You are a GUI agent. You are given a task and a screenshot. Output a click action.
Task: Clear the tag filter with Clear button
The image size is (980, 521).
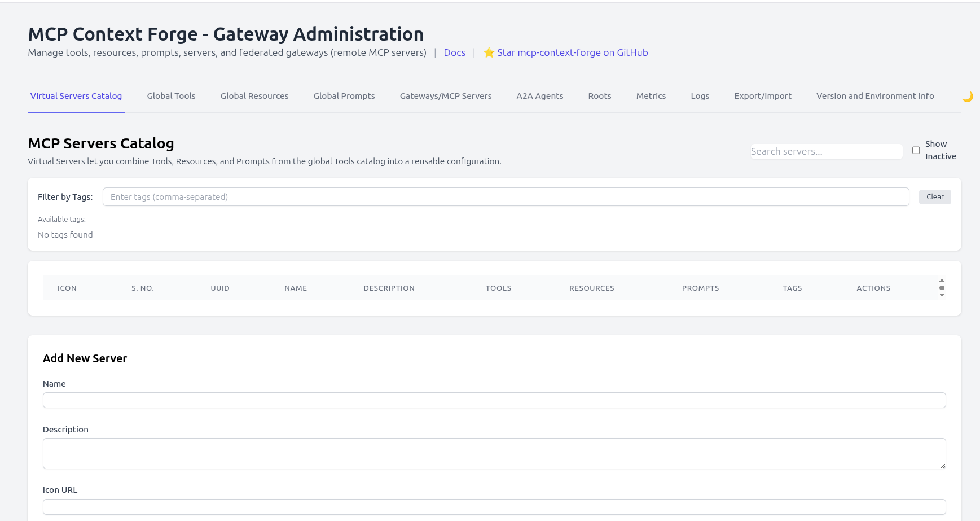(x=935, y=197)
